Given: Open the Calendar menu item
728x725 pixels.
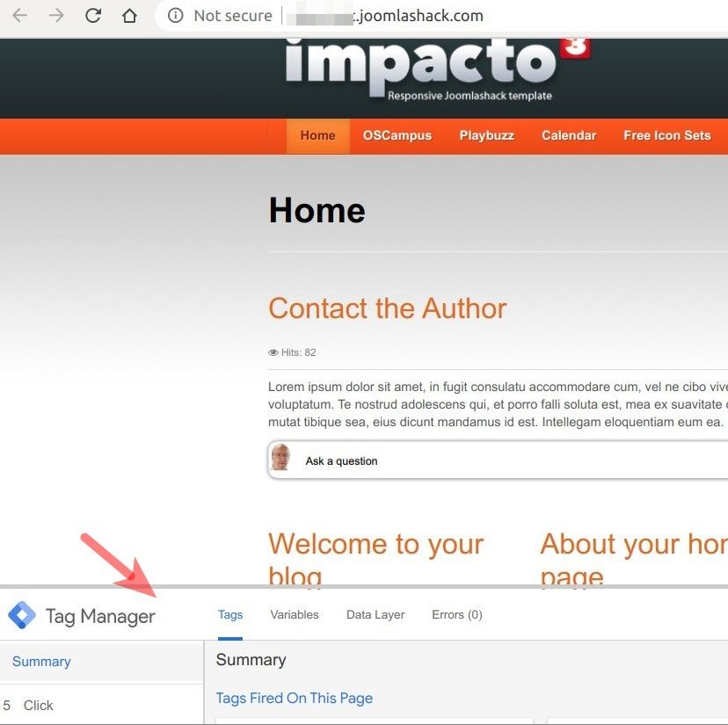Looking at the screenshot, I should [569, 135].
